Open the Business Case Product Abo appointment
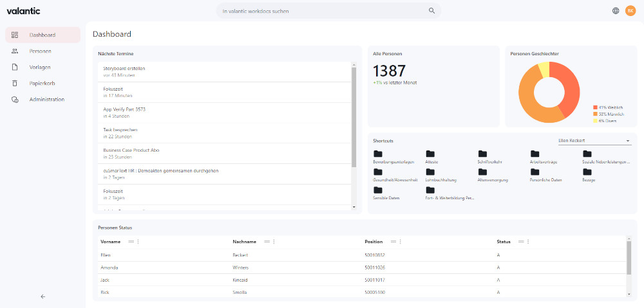The width and height of the screenshot is (644, 308). click(131, 150)
